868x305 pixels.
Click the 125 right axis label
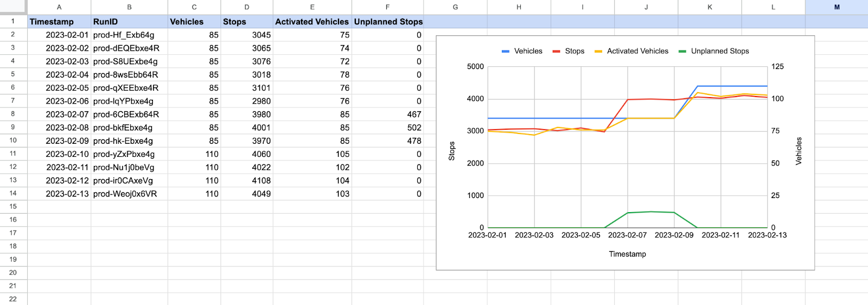[x=777, y=67]
